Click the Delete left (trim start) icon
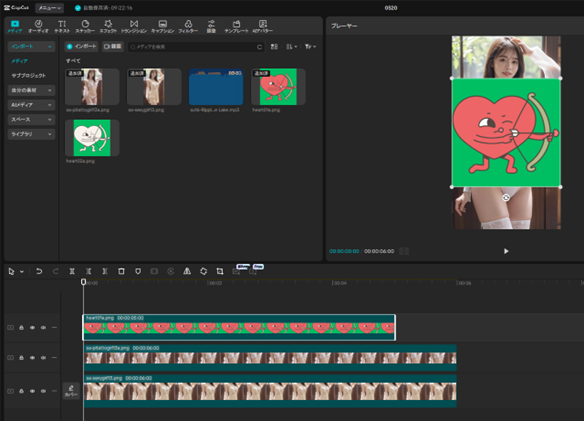 coord(88,271)
